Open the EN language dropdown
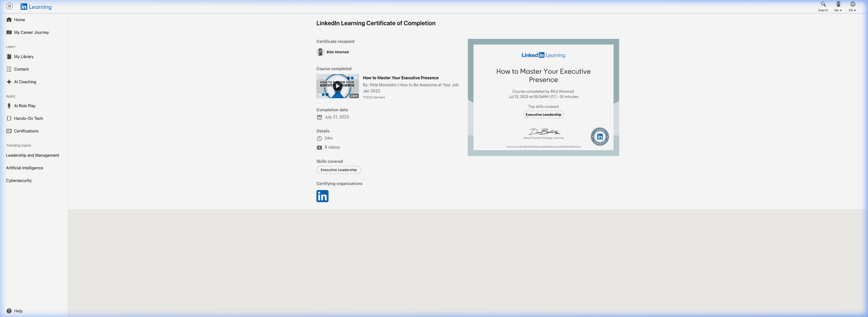868x317 pixels. click(x=852, y=7)
